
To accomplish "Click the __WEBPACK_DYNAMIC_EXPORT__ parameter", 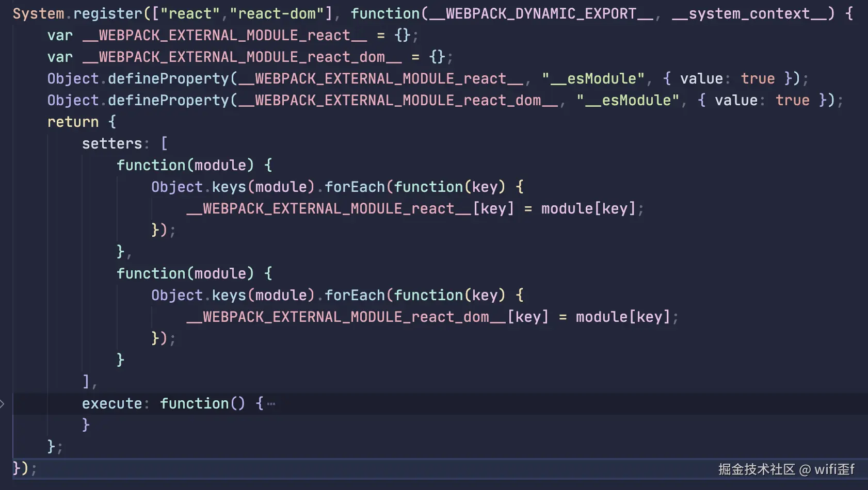I will 541,13.
